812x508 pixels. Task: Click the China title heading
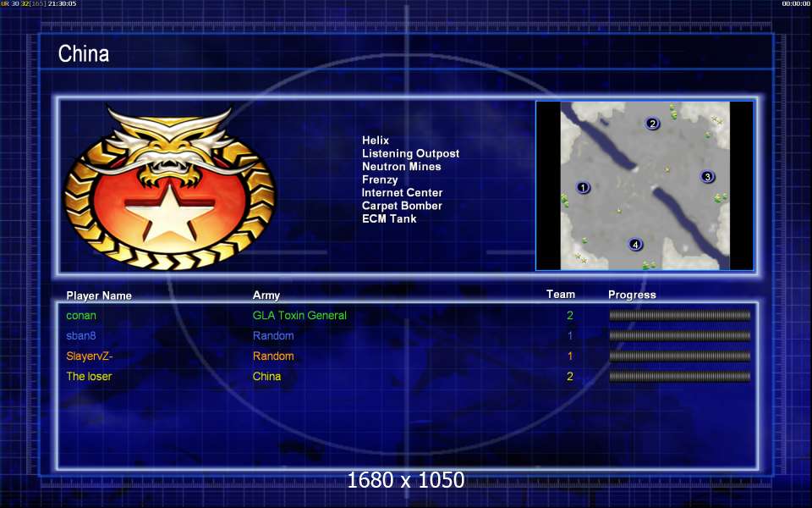(x=84, y=53)
